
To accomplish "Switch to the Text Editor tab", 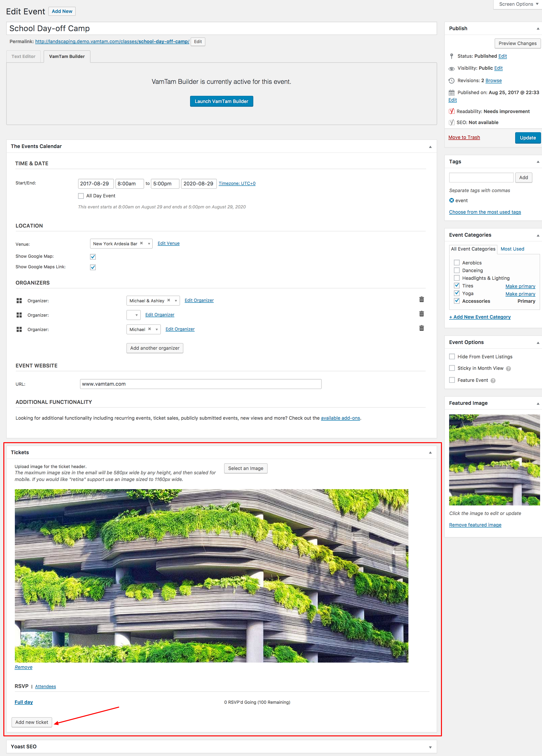I will click(23, 56).
